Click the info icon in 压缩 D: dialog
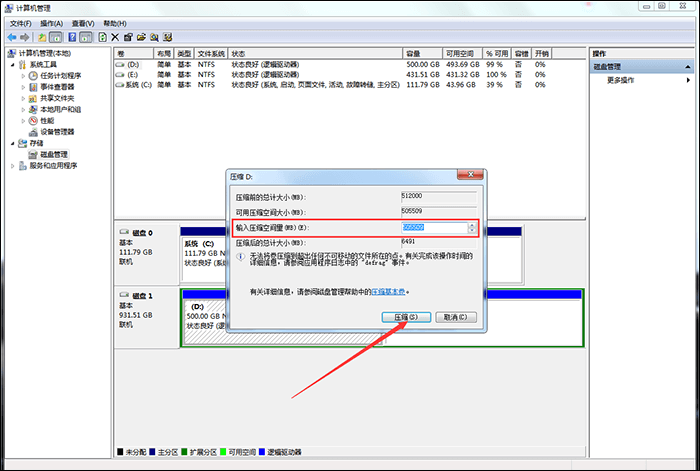Screen dimensions: 700x471 tap(241, 257)
